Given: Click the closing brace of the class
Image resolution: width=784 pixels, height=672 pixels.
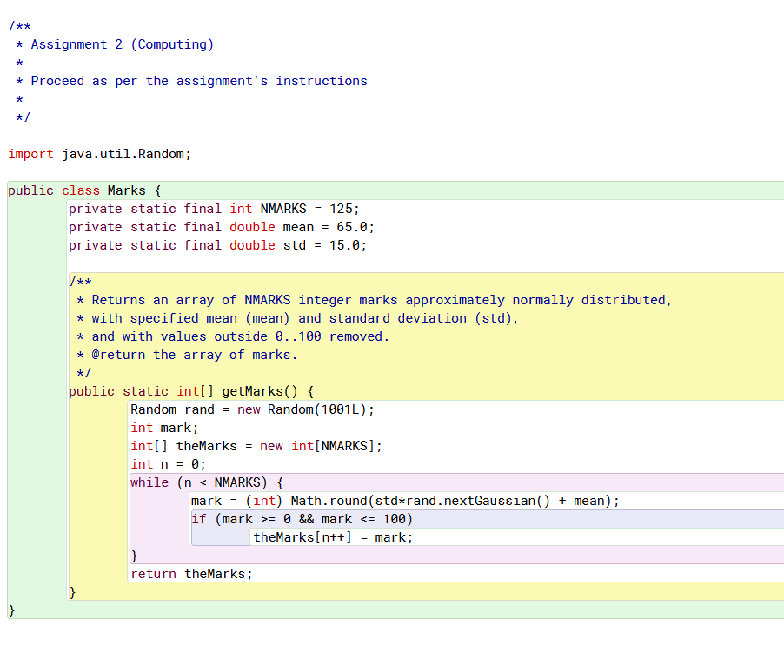Looking at the screenshot, I should tap(10, 609).
